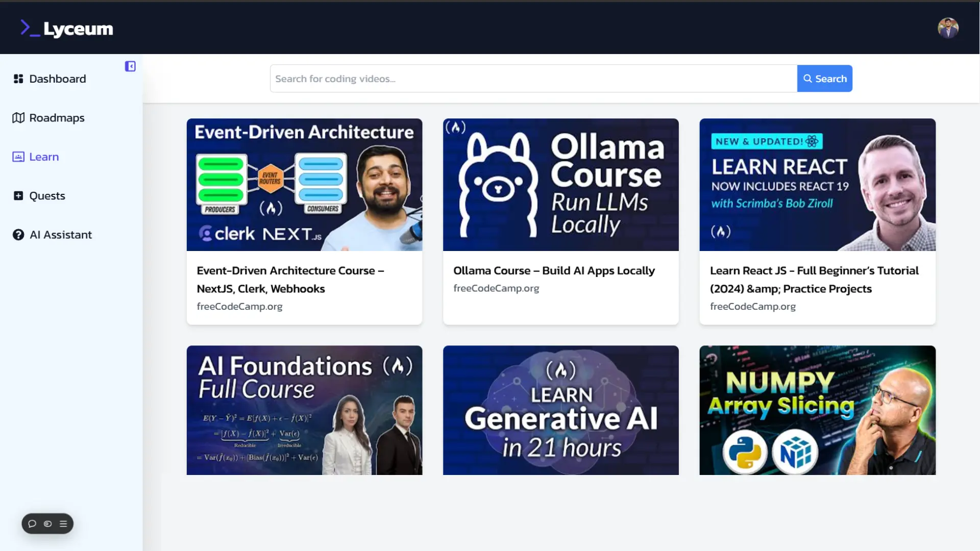Collapse the sidebar with toggle icon
Viewport: 980px width, 551px height.
[130, 66]
